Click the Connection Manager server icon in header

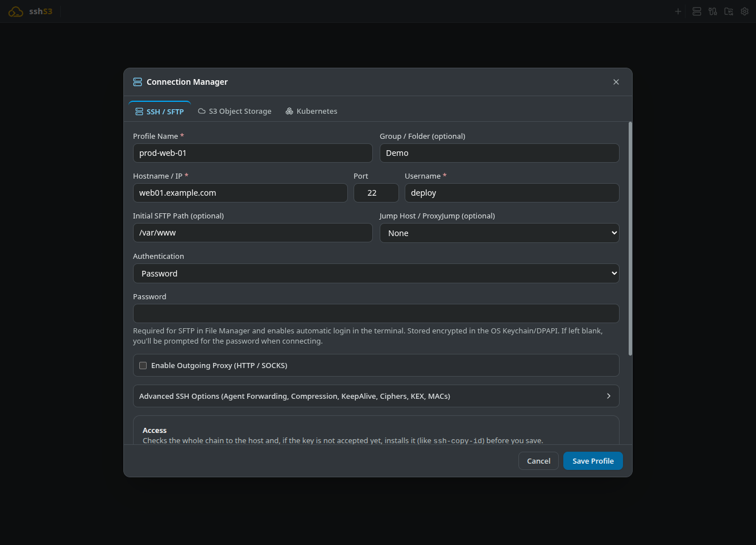[x=138, y=82]
